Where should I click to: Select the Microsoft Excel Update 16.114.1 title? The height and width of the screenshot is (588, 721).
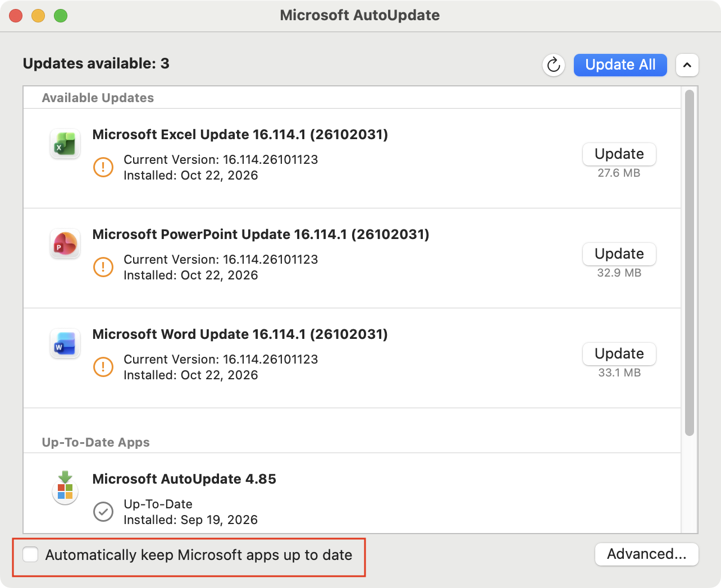pos(240,135)
